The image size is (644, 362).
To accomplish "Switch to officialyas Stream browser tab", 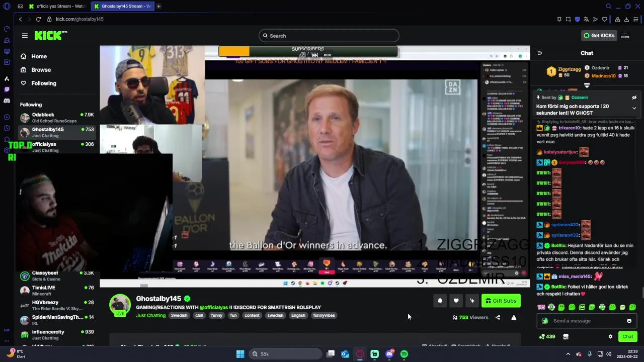I will pyautogui.click(x=58, y=6).
